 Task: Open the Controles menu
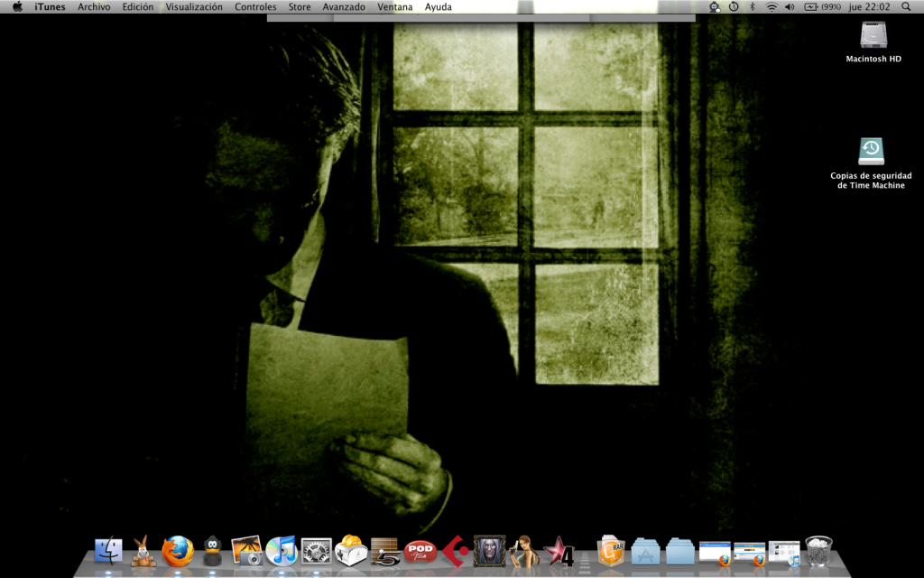click(255, 6)
